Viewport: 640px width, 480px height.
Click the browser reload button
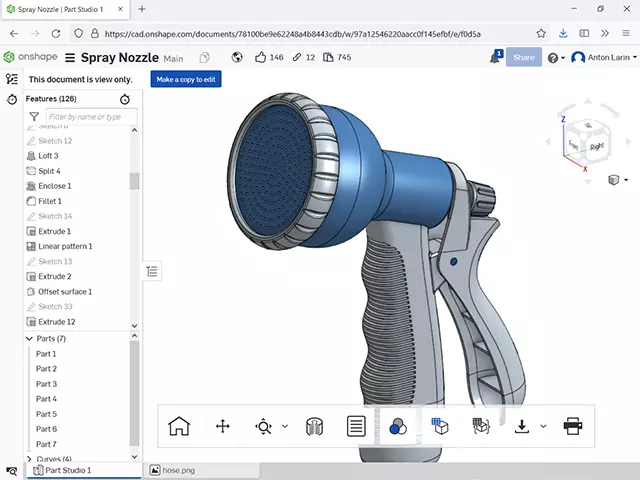[56, 33]
